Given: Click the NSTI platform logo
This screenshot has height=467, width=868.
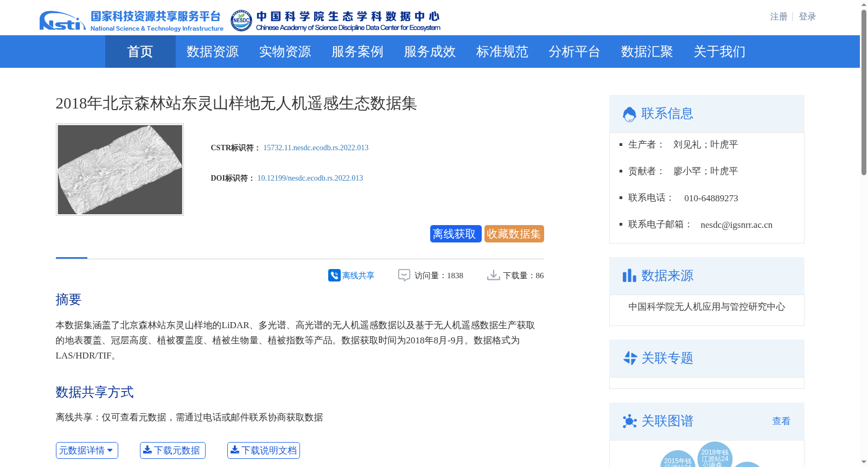Looking at the screenshot, I should click(x=131, y=21).
